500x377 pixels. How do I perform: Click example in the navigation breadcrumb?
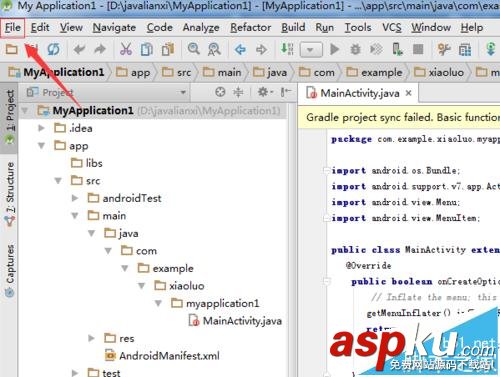[375, 72]
